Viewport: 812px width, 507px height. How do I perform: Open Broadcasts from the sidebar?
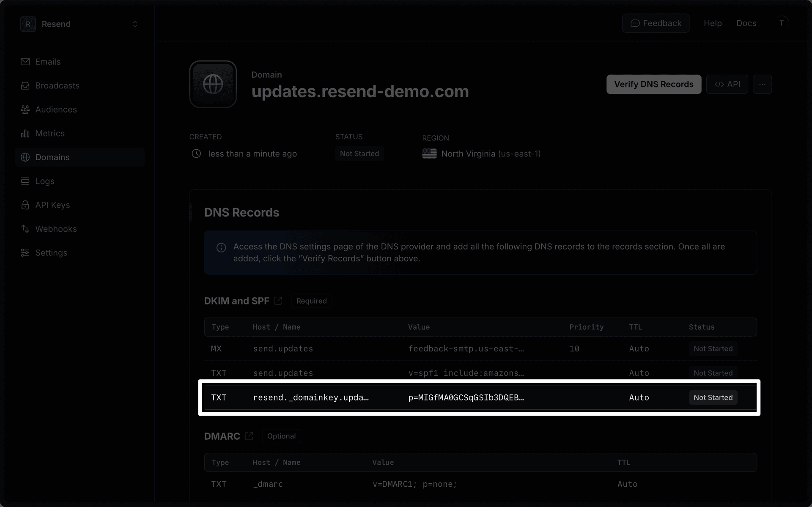point(57,86)
